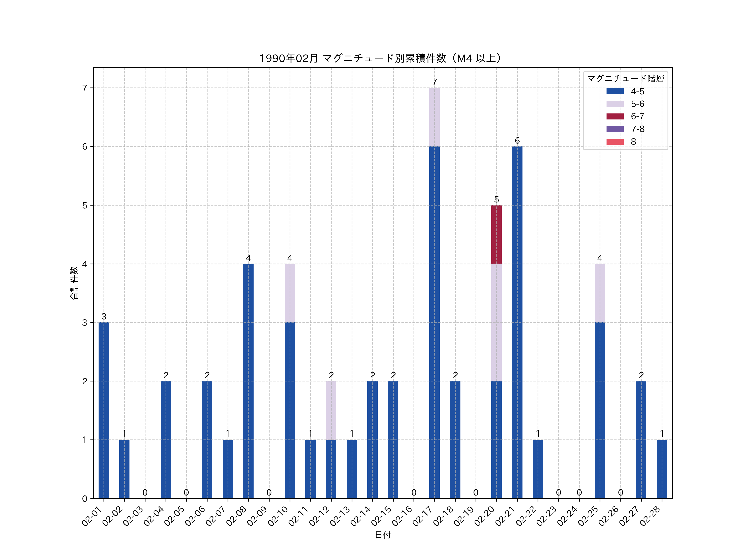Click the light purple segment on 02-25
The height and width of the screenshot is (560, 747).
pyautogui.click(x=599, y=293)
